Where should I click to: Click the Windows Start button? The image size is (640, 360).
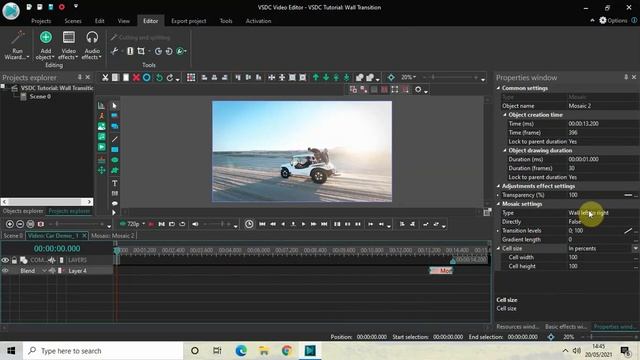pos(11,351)
